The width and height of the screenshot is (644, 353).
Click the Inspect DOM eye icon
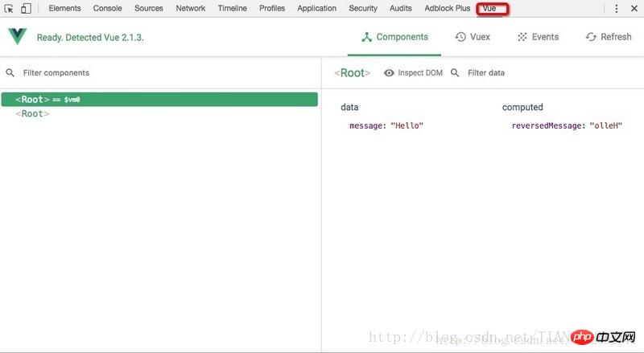pyautogui.click(x=389, y=72)
